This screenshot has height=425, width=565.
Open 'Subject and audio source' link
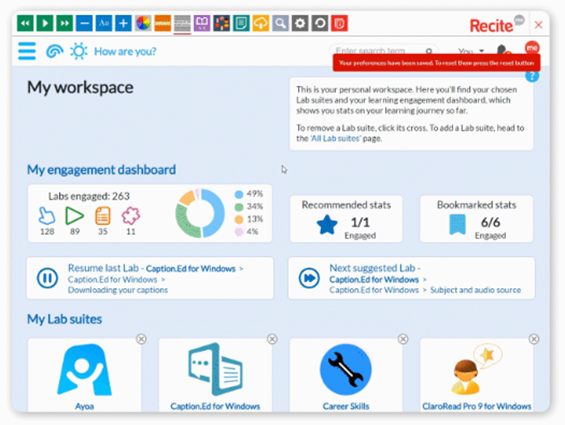pos(475,290)
